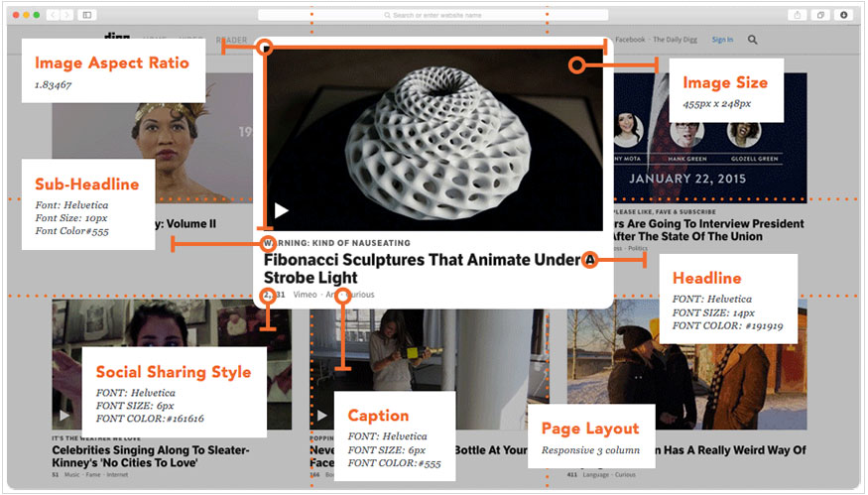Click the WARNING: KIND OF NAUSEATING sub-headline

pyautogui.click(x=337, y=243)
